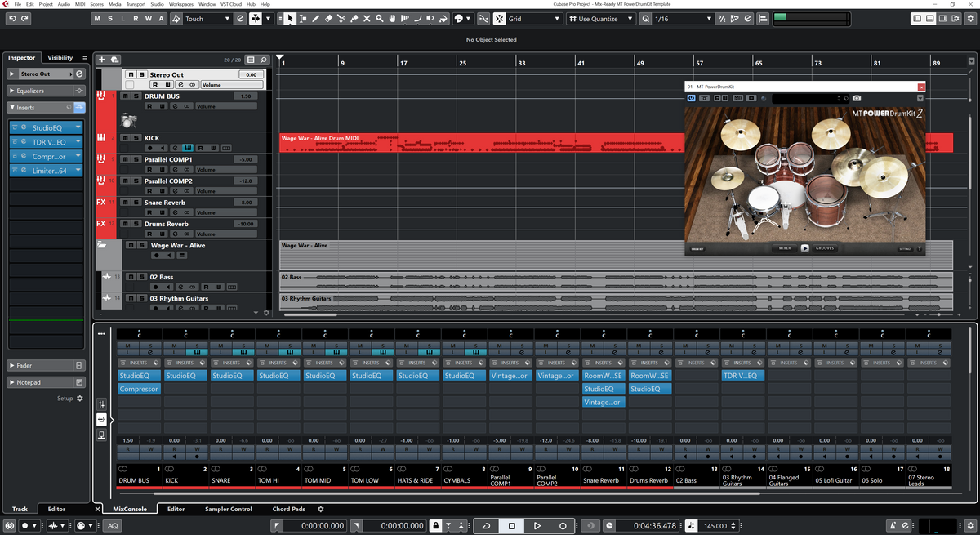The image size is (980, 535).
Task: Select the Erase tool in the toolbar
Action: tap(327, 18)
